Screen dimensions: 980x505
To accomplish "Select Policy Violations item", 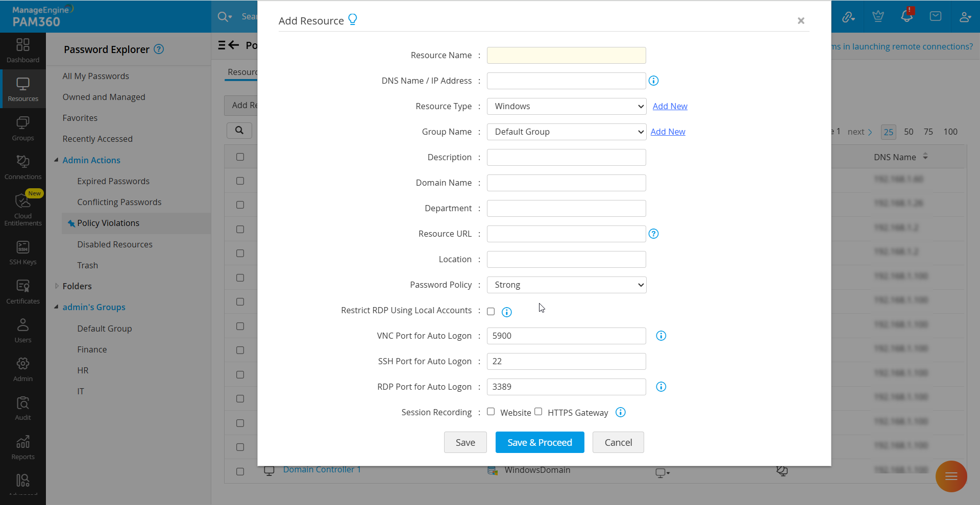I will 108,223.
